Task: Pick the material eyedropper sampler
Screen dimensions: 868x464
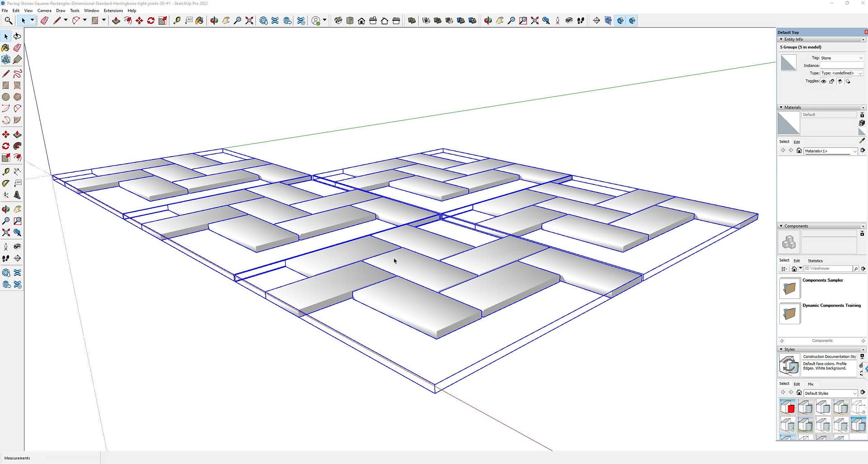Action: (x=862, y=141)
